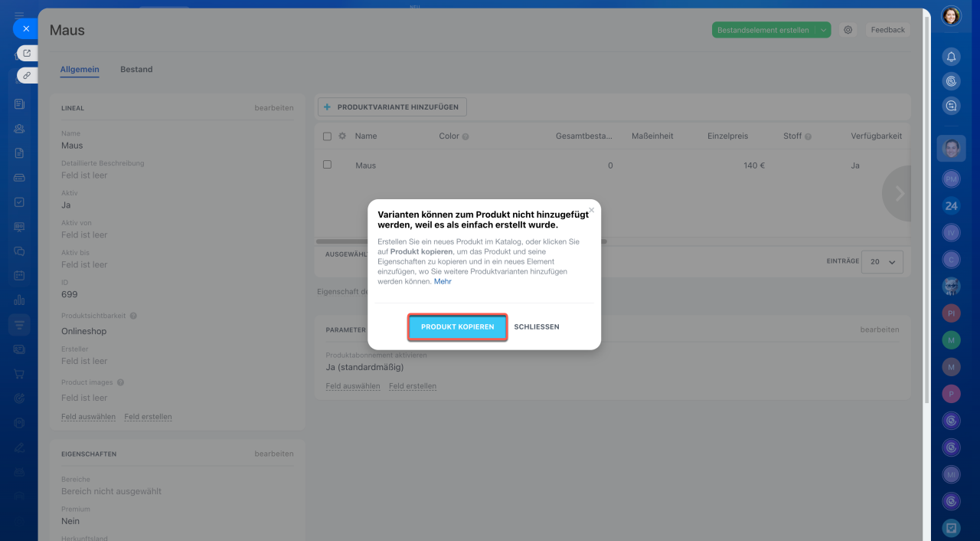Click the highlighted Produkt kopieren button
Screen dimensions: 980x541
tap(457, 327)
